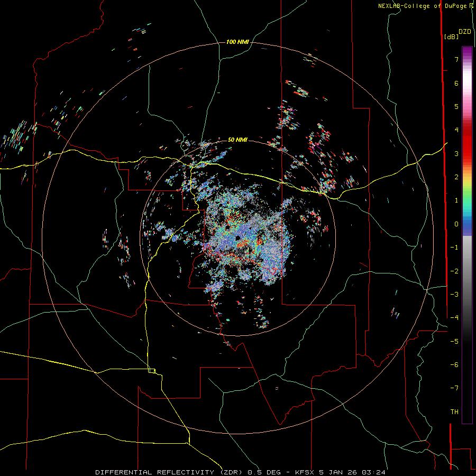Click the -3 dB scale label
The height and width of the screenshot is (476, 476).
pos(454,295)
